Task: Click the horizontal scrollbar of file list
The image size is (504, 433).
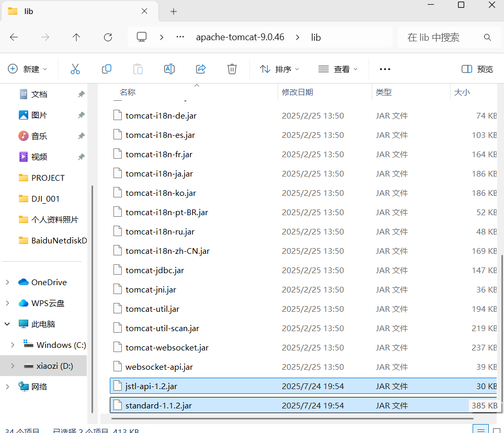Action: point(292,418)
